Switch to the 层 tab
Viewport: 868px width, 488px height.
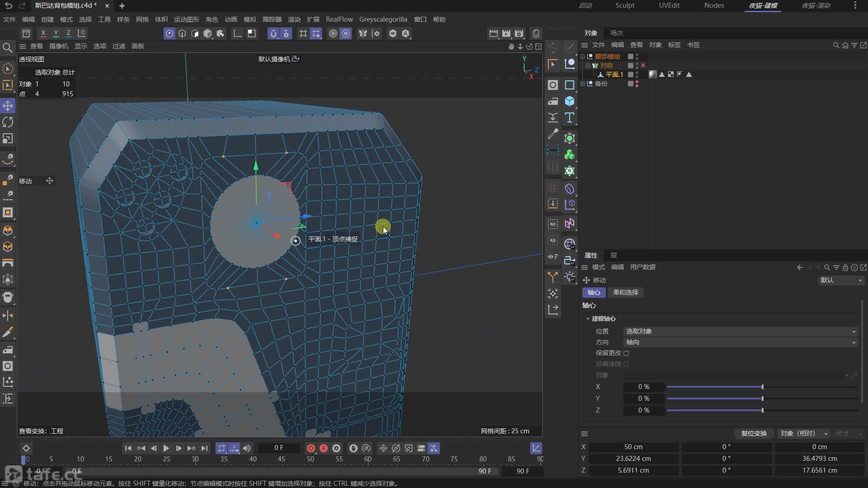pos(613,255)
